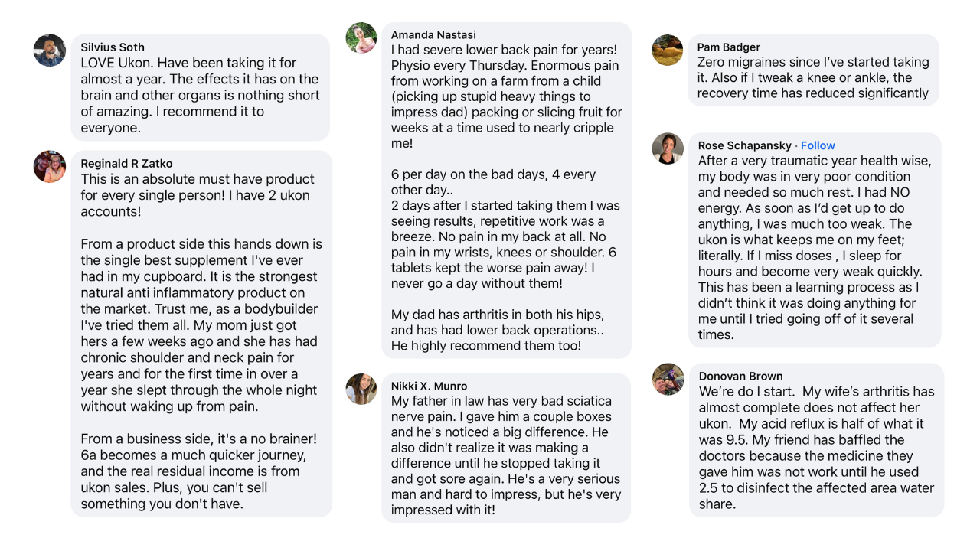Click Reginald R Zatko's avatar
The width and height of the screenshot is (980, 551).
pos(50,166)
